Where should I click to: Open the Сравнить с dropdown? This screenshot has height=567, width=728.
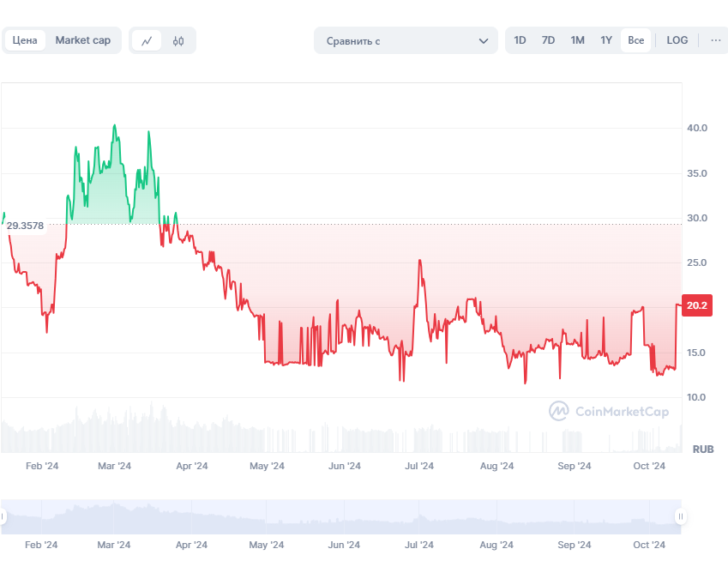coord(394,40)
